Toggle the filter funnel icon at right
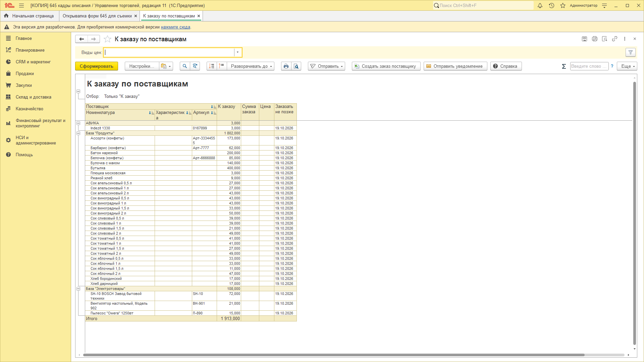The image size is (644, 362). click(631, 52)
